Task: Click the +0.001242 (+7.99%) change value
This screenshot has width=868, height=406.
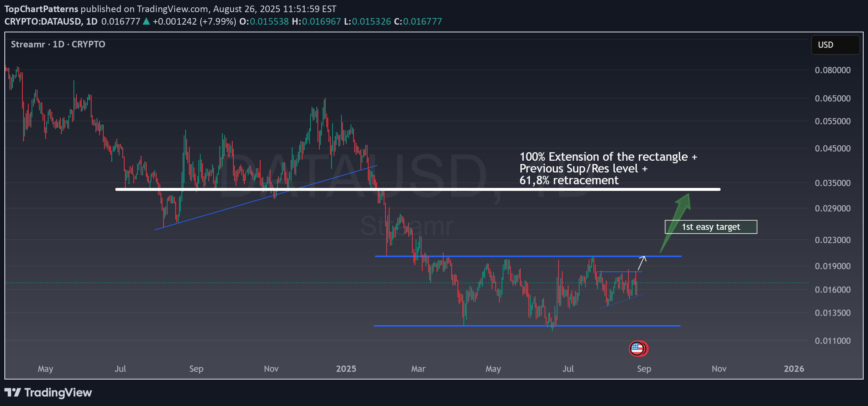Action: 194,21
